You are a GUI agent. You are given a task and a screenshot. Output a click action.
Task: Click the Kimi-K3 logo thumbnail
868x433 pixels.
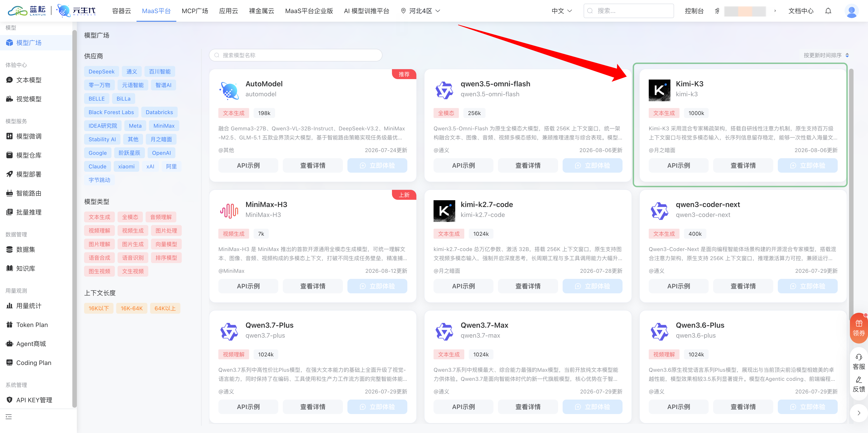[x=659, y=90]
